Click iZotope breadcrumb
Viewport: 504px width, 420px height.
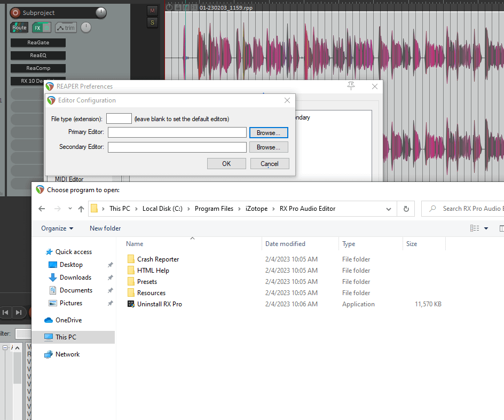[x=256, y=209]
